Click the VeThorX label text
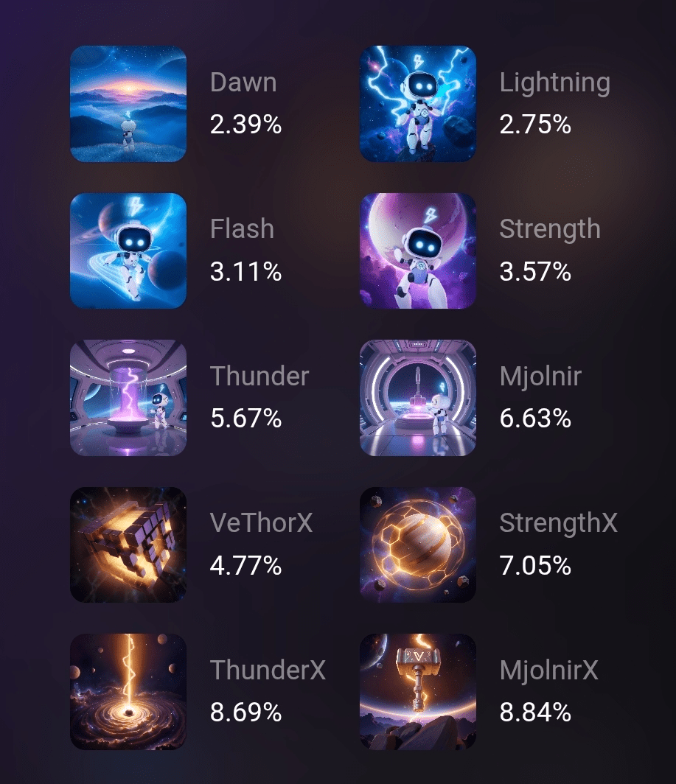 261,523
